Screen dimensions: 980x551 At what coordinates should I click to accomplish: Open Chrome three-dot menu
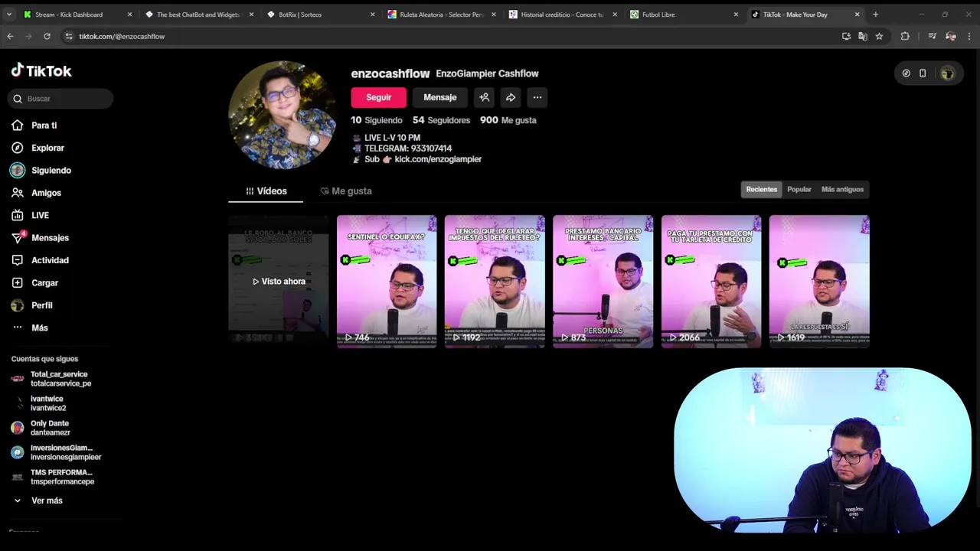[969, 36]
